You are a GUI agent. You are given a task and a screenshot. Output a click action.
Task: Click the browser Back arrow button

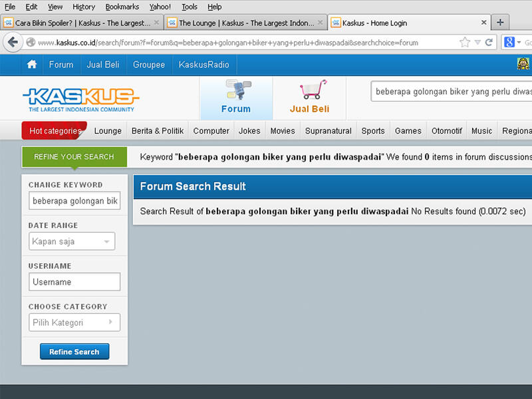(13, 43)
